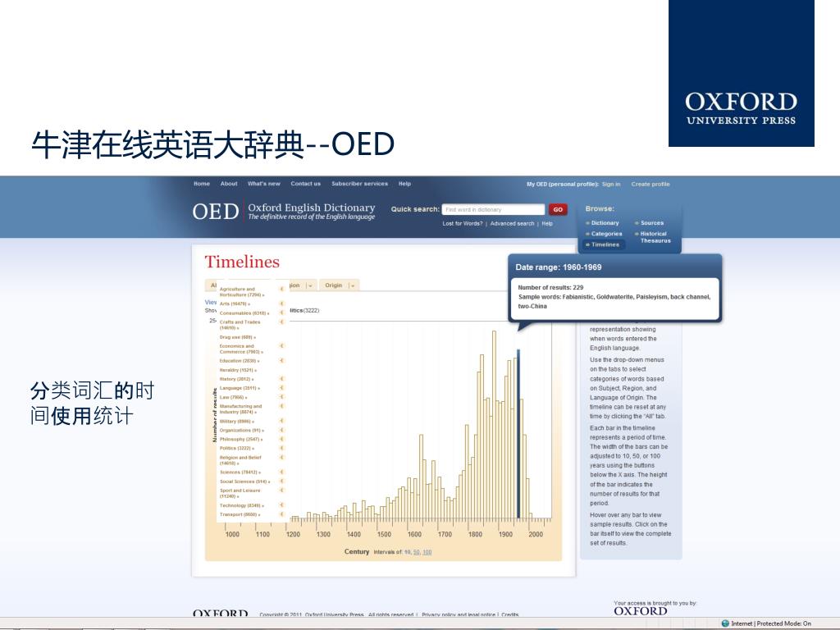Viewport: 840px width, 630px height.
Task: Open Privacy policy and legal notice link
Action: tap(459, 615)
